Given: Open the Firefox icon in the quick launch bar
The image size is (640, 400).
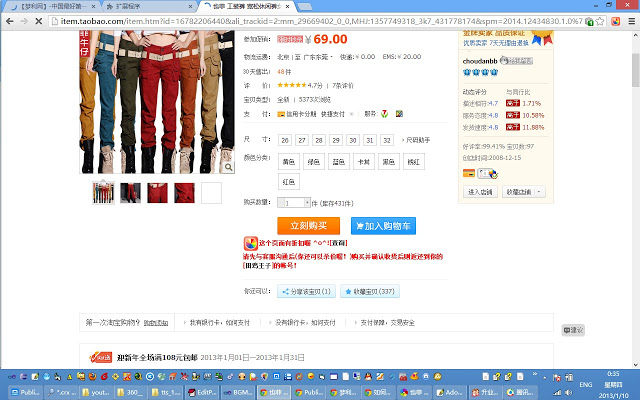Looking at the screenshot, I should tap(93, 376).
